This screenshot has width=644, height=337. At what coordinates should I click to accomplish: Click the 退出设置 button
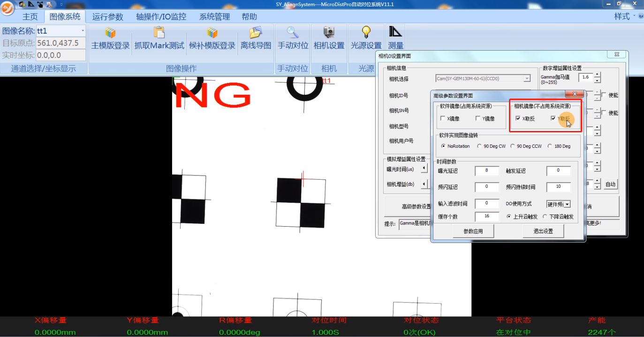pos(543,231)
